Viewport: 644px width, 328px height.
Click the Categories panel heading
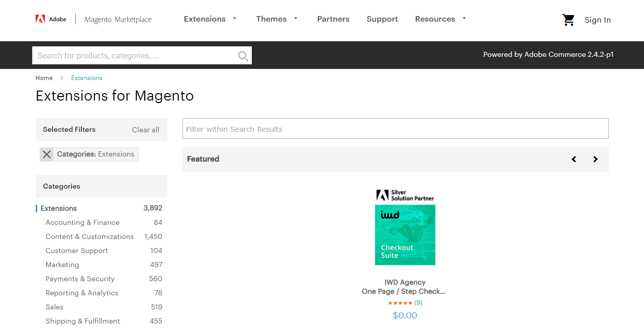click(x=61, y=186)
